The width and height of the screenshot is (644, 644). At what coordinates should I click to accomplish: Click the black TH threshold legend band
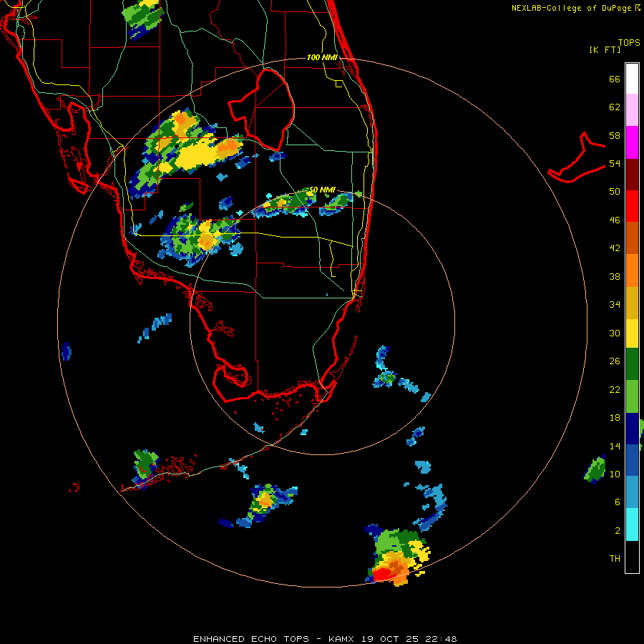(632, 557)
